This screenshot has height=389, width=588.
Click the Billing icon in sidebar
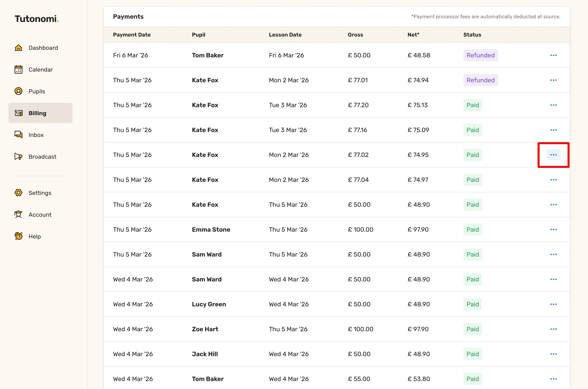(18, 113)
